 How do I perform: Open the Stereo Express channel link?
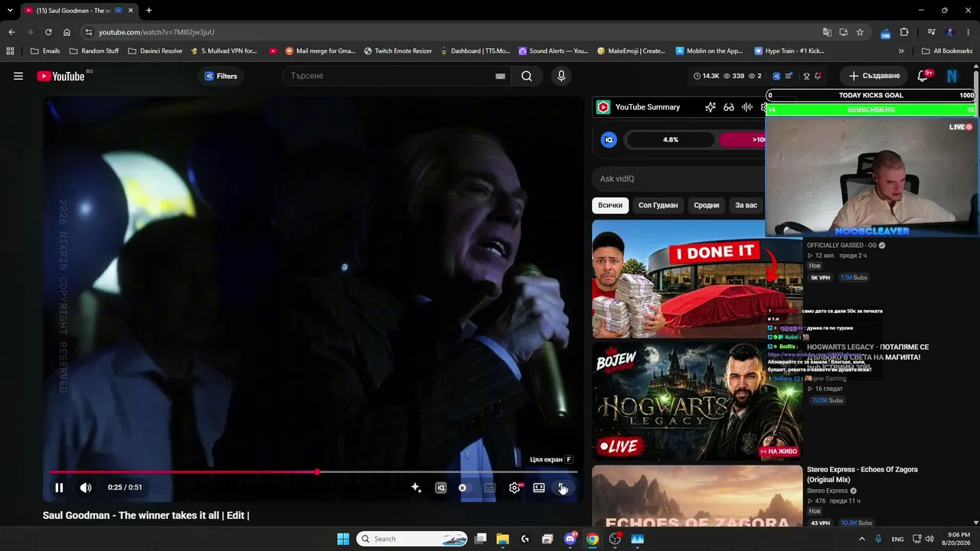point(828,491)
